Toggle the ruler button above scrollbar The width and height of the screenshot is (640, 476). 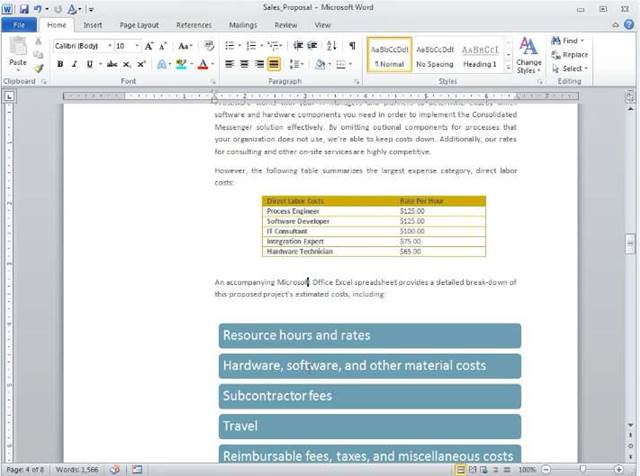tap(630, 97)
